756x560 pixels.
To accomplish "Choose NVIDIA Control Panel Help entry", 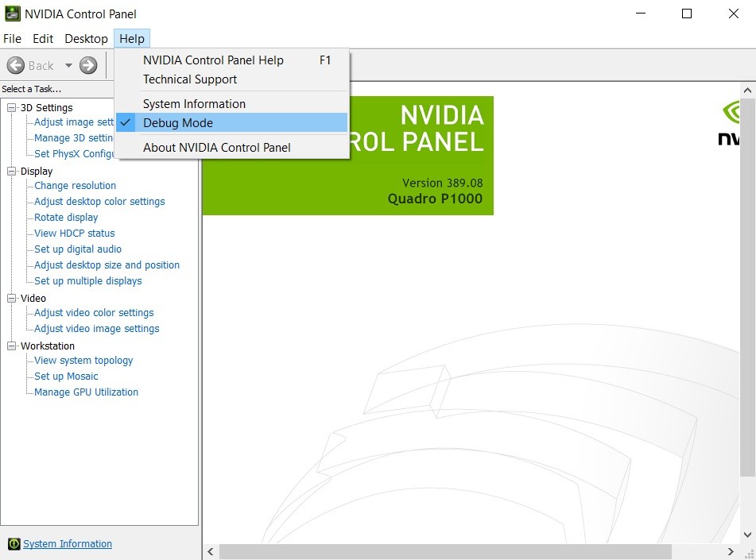I will click(x=232, y=60).
